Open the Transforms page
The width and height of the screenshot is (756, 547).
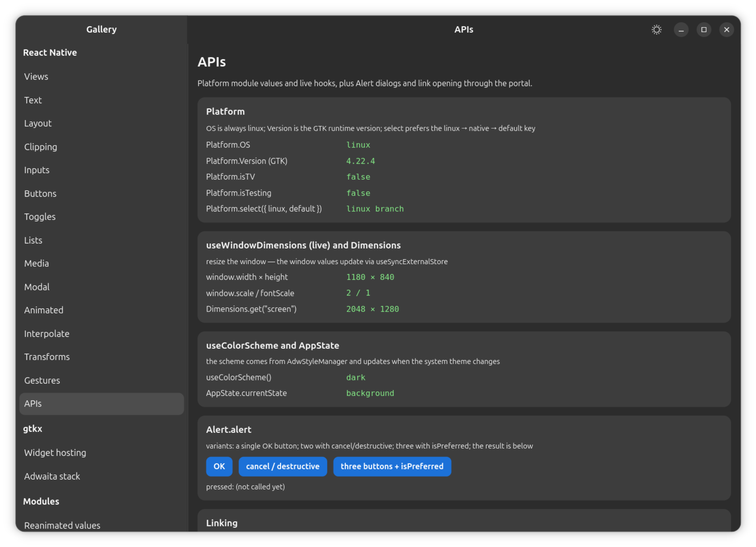tap(102, 357)
